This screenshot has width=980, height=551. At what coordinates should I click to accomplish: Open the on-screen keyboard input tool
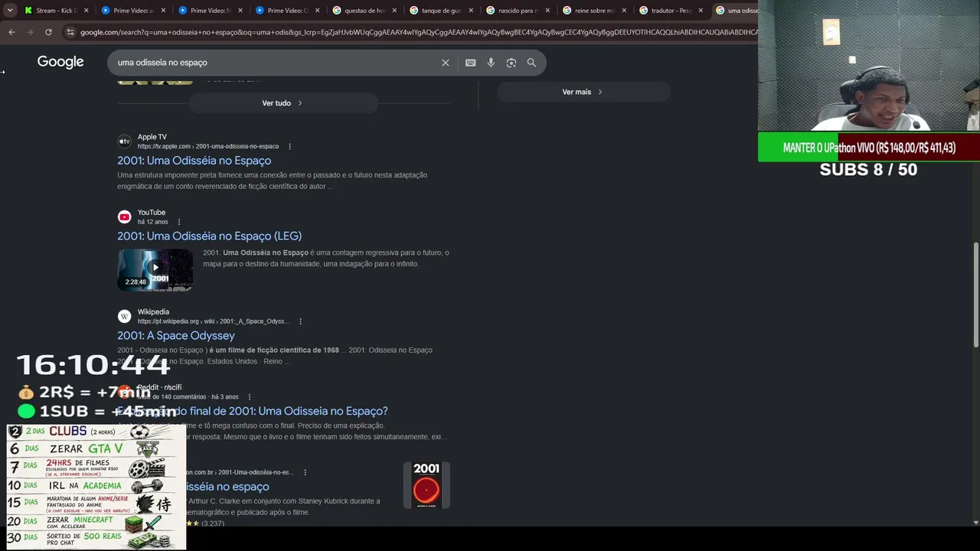pyautogui.click(x=471, y=63)
